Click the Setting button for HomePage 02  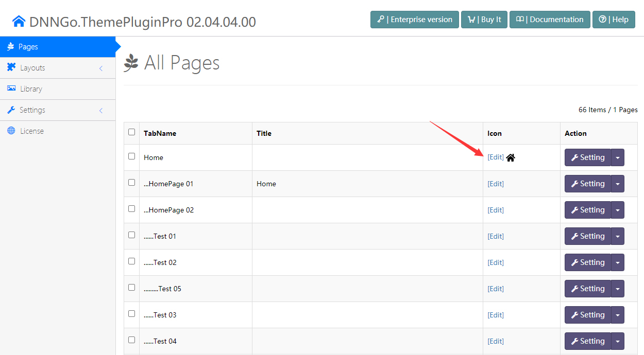(x=588, y=210)
